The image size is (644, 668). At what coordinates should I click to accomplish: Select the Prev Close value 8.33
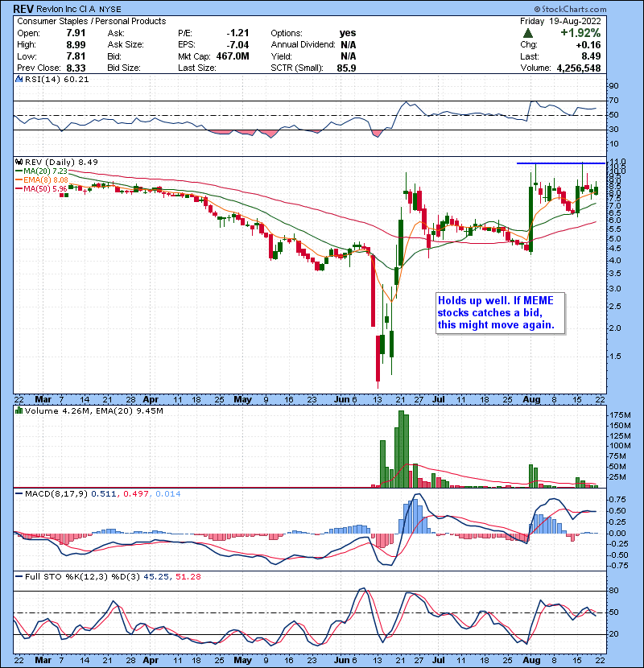pyautogui.click(x=76, y=68)
